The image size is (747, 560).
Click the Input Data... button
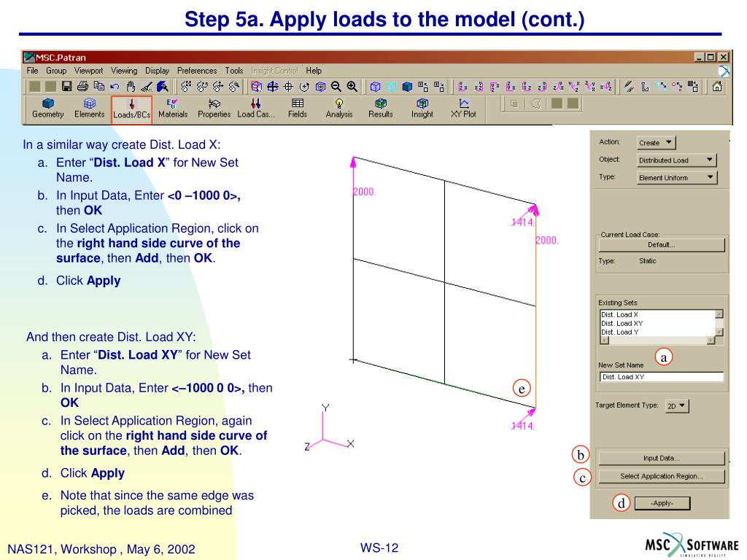click(x=661, y=458)
